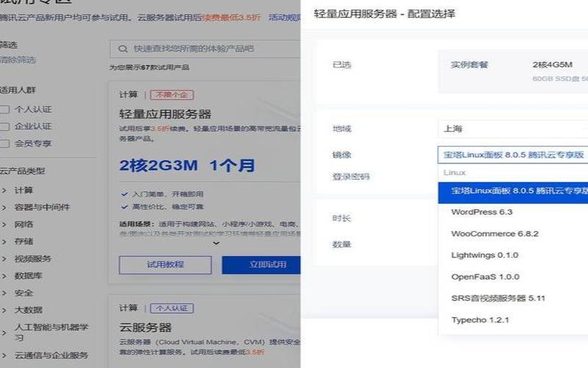Click the arrow beside 网络
Viewport: 588px width, 368px height.
[4, 224]
